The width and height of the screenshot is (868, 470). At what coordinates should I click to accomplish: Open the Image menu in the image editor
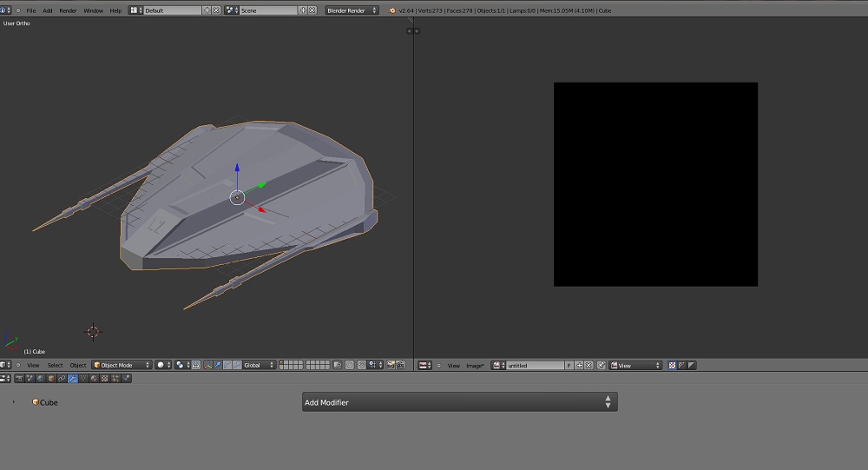click(475, 366)
